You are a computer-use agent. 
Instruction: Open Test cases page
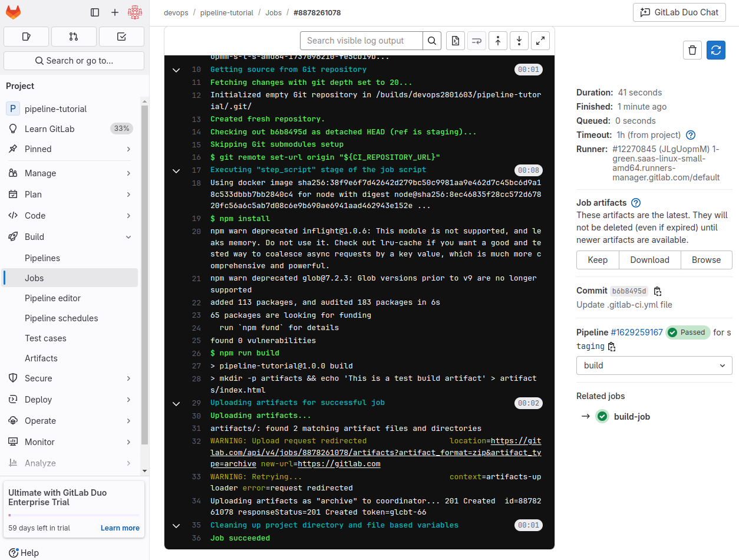45,338
